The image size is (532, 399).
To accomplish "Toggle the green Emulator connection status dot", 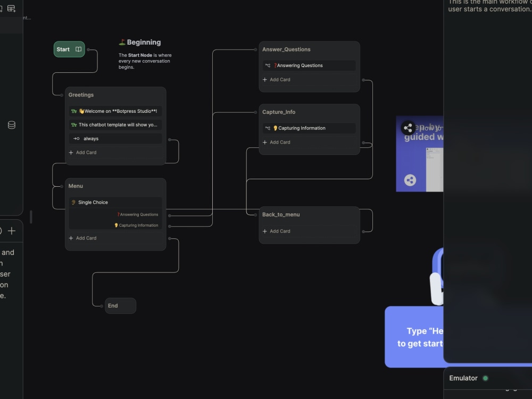I will pyautogui.click(x=485, y=378).
